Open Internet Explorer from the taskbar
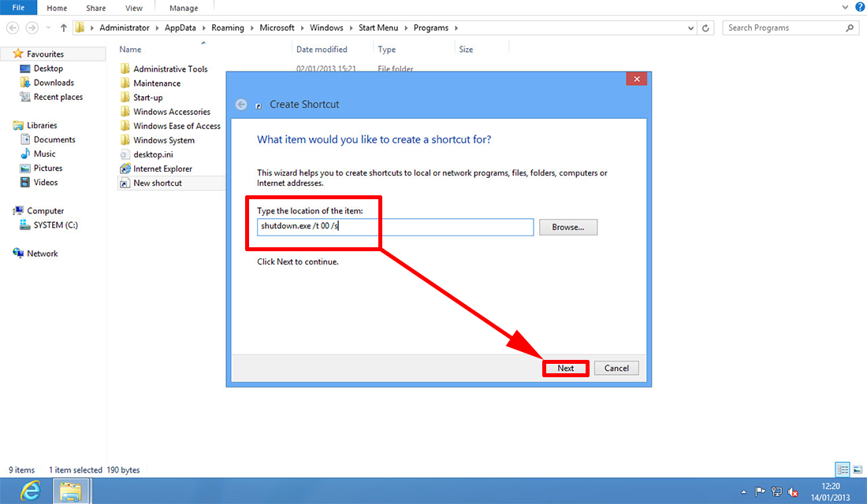 point(31,491)
